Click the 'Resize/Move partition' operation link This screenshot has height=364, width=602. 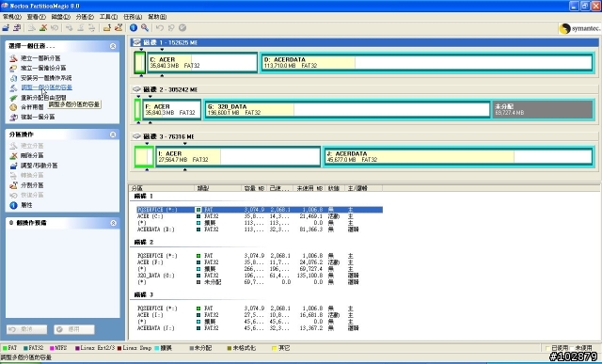pos(39,166)
